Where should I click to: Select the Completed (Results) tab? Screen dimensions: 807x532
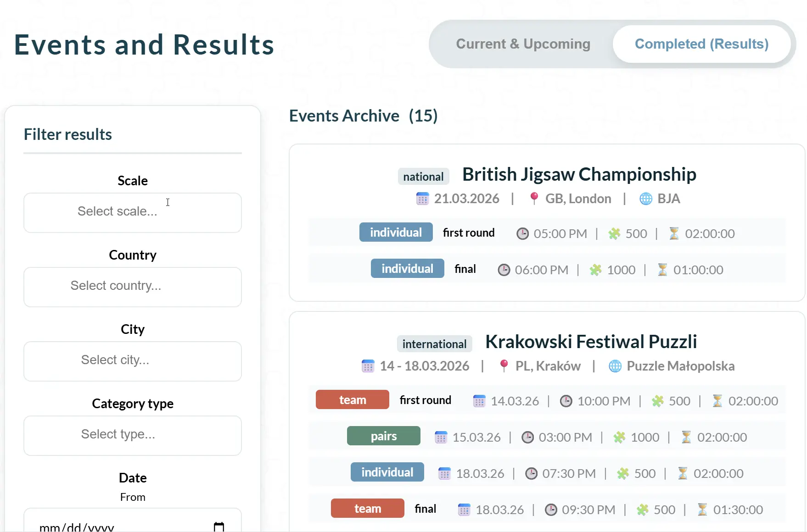pos(701,44)
